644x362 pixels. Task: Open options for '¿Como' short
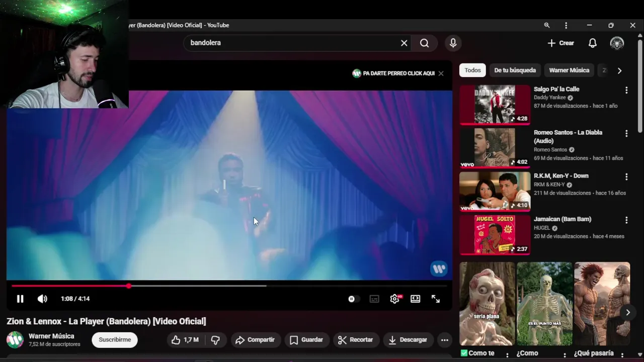click(565, 355)
